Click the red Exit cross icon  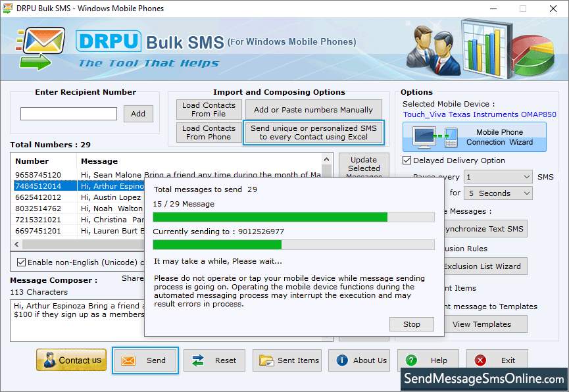pyautogui.click(x=480, y=360)
